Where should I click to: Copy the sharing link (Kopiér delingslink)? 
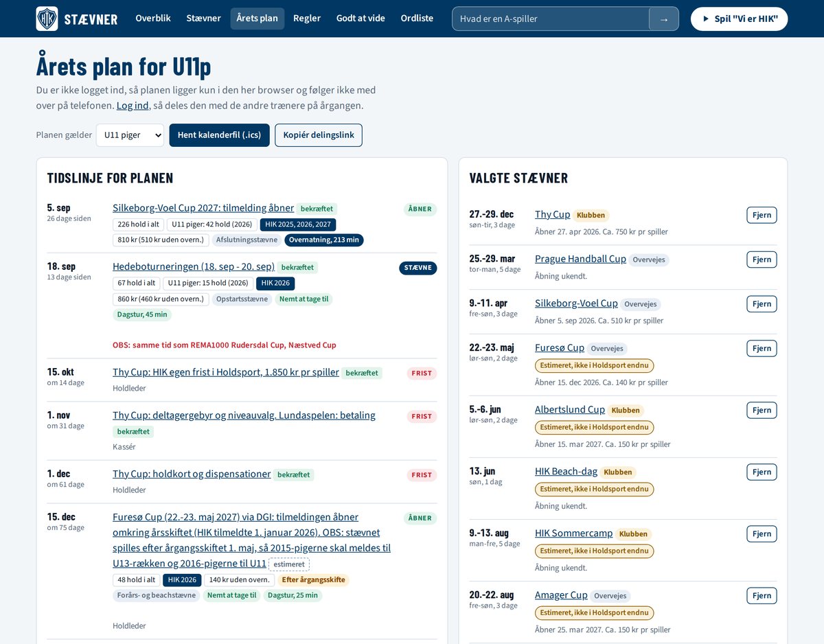point(319,135)
